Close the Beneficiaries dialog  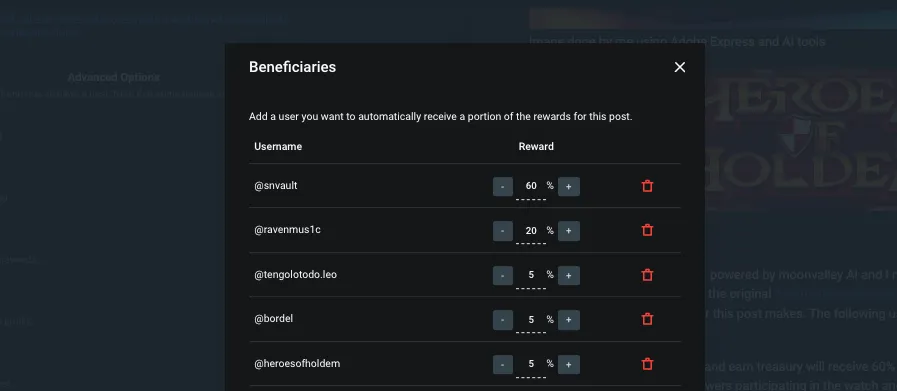pos(680,68)
